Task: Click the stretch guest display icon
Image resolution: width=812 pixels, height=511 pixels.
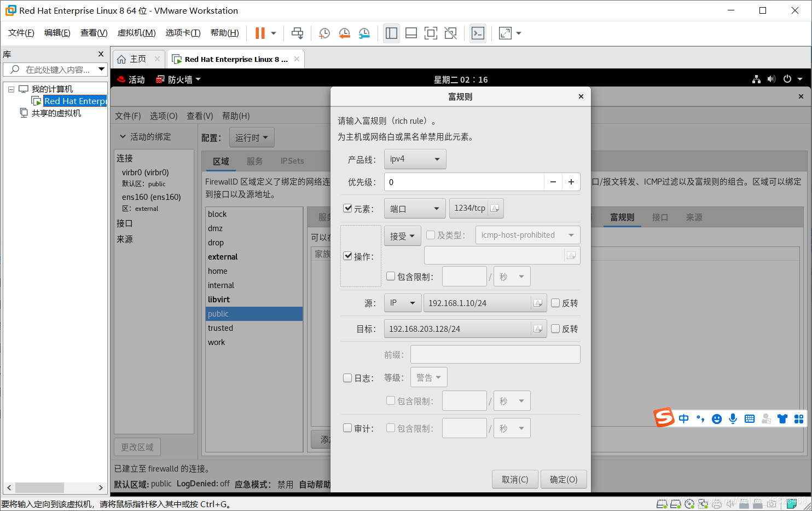Action: [505, 33]
